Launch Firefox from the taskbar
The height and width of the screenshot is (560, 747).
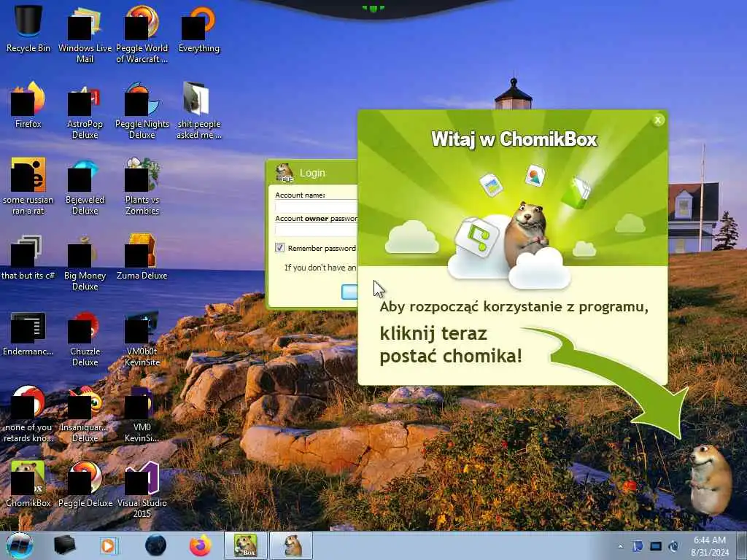pos(201,545)
